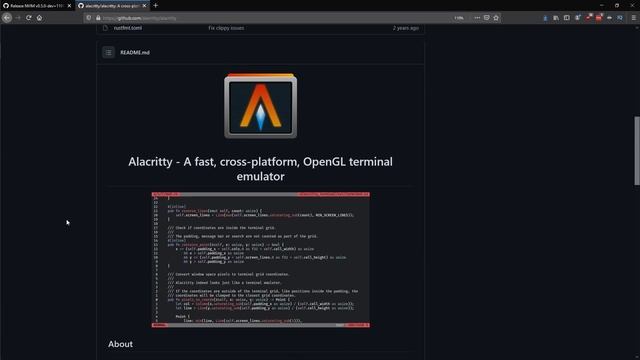
Task: Restore down the browser window
Action: pos(617,5)
